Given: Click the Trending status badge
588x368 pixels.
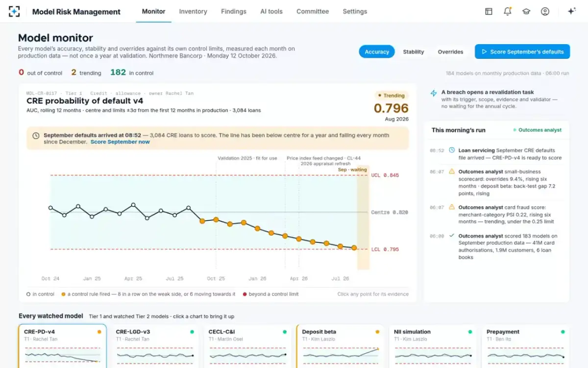Looking at the screenshot, I should (391, 95).
